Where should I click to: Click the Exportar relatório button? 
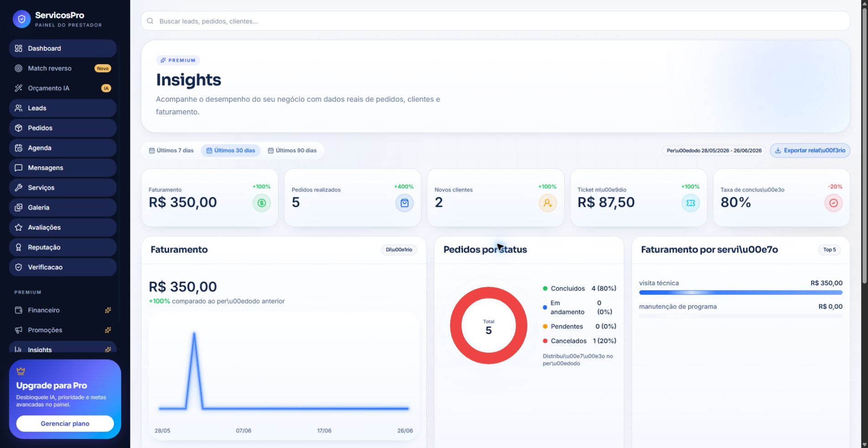tap(810, 150)
